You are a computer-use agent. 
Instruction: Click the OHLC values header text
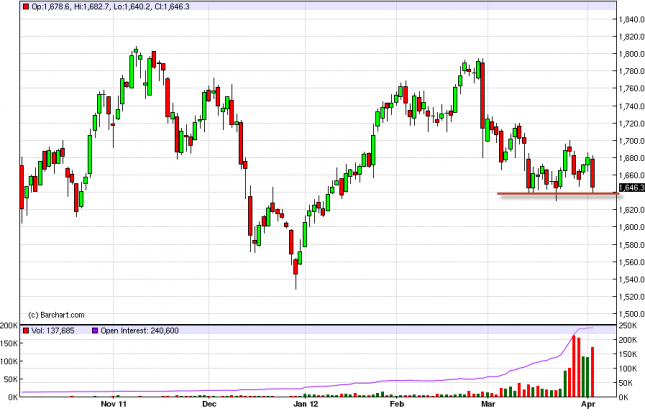[x=110, y=7]
